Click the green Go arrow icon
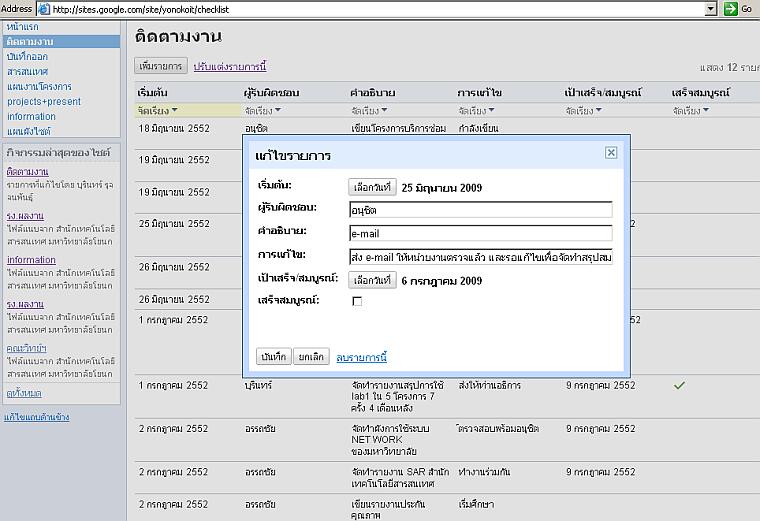Screen dimensions: 760x521 pos(732,9)
